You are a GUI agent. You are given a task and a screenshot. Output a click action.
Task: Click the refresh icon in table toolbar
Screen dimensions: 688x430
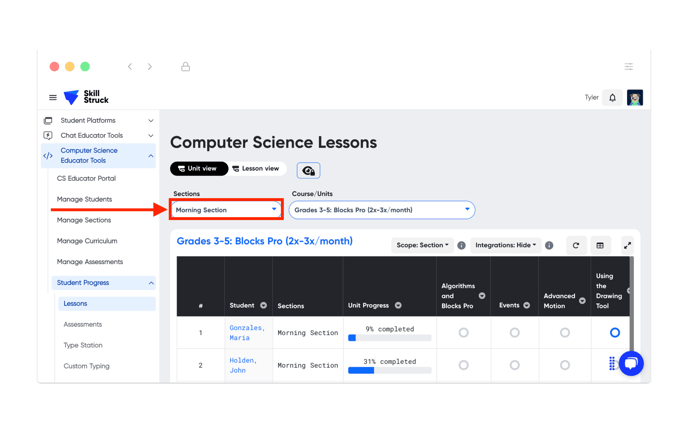[x=576, y=245]
